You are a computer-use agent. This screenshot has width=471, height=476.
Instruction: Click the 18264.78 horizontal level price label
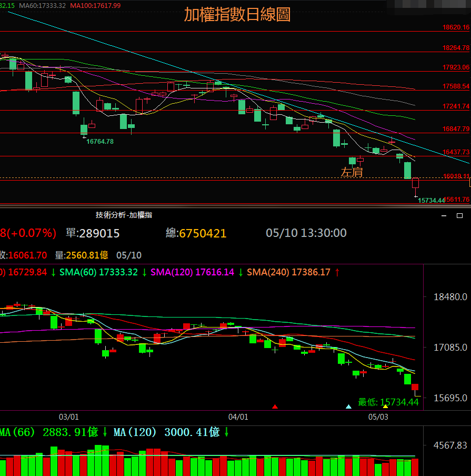pyautogui.click(x=456, y=48)
